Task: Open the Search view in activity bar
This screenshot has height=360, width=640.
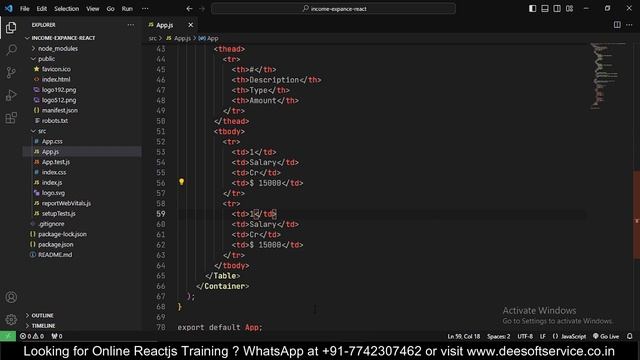Action: pyautogui.click(x=11, y=50)
